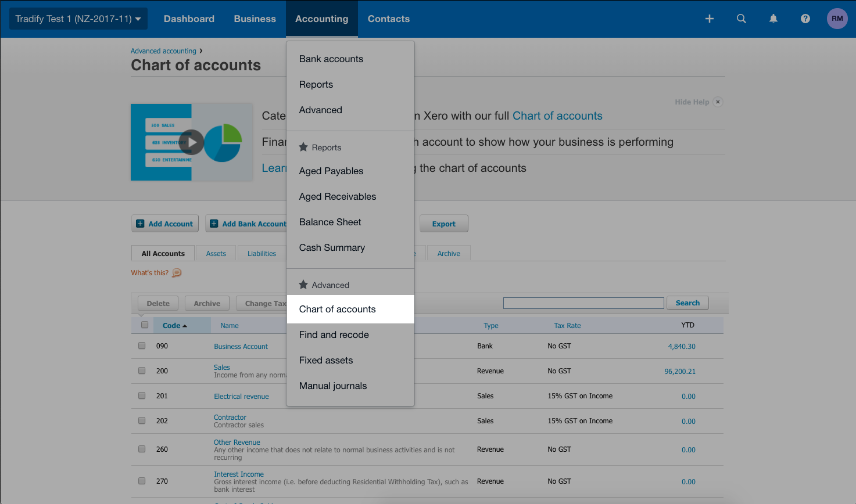The image size is (856, 504).
Task: Play the chart of accounts video
Action: click(x=192, y=142)
